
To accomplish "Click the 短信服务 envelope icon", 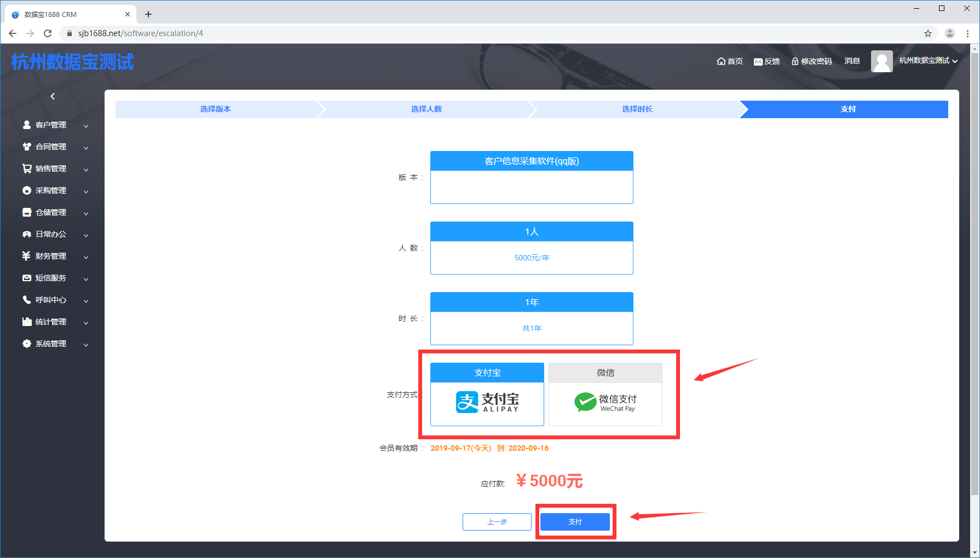I will tap(26, 278).
